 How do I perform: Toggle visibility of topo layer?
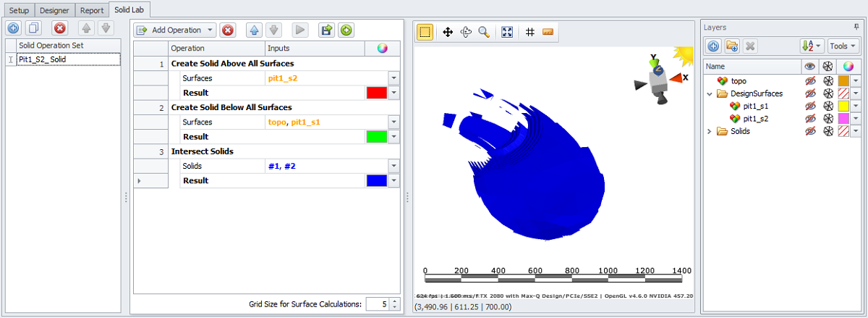[811, 80]
